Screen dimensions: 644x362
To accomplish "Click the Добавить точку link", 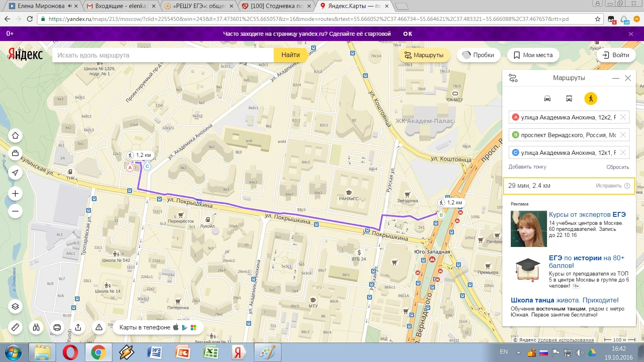I will pyautogui.click(x=527, y=167).
